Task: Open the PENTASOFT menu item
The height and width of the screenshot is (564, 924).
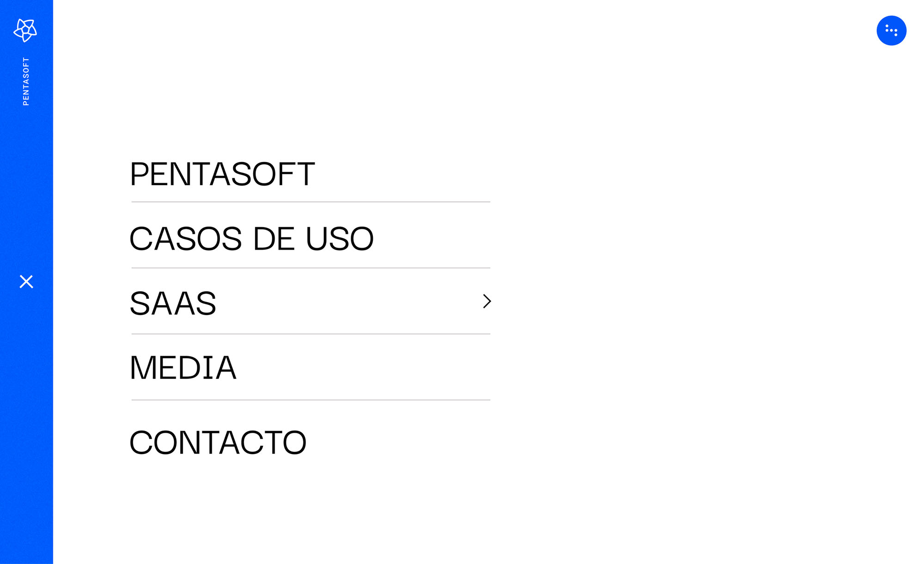Action: click(x=222, y=174)
